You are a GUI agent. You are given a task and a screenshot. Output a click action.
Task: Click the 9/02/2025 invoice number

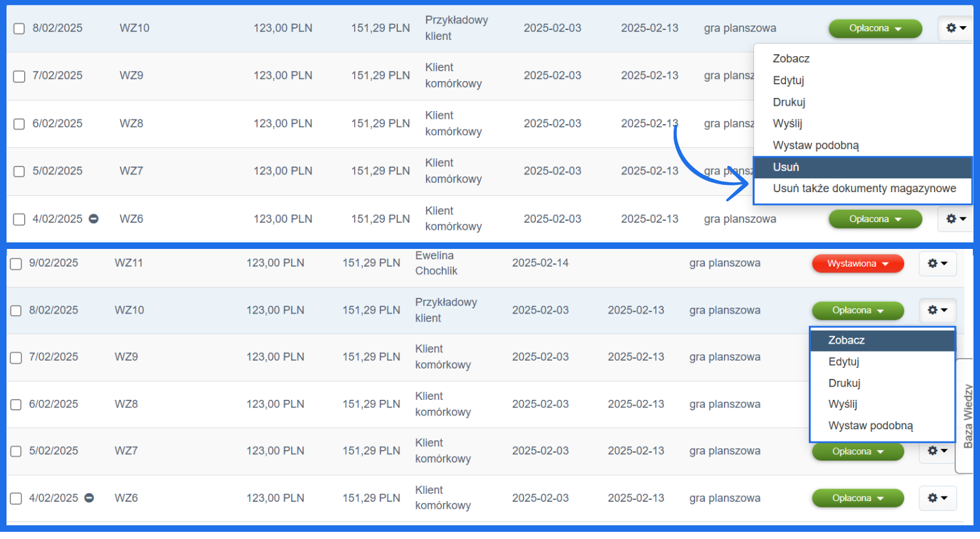tap(54, 263)
